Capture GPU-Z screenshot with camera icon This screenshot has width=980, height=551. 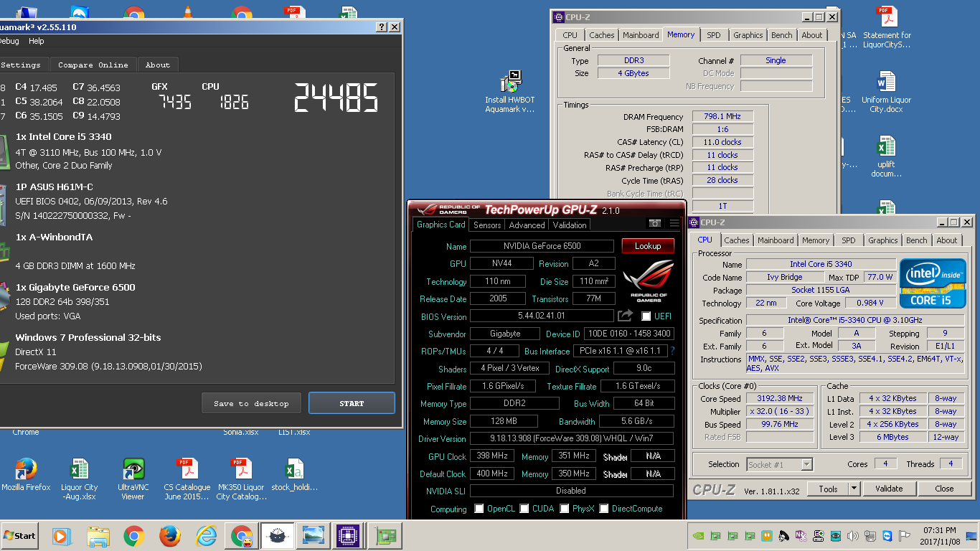(654, 224)
